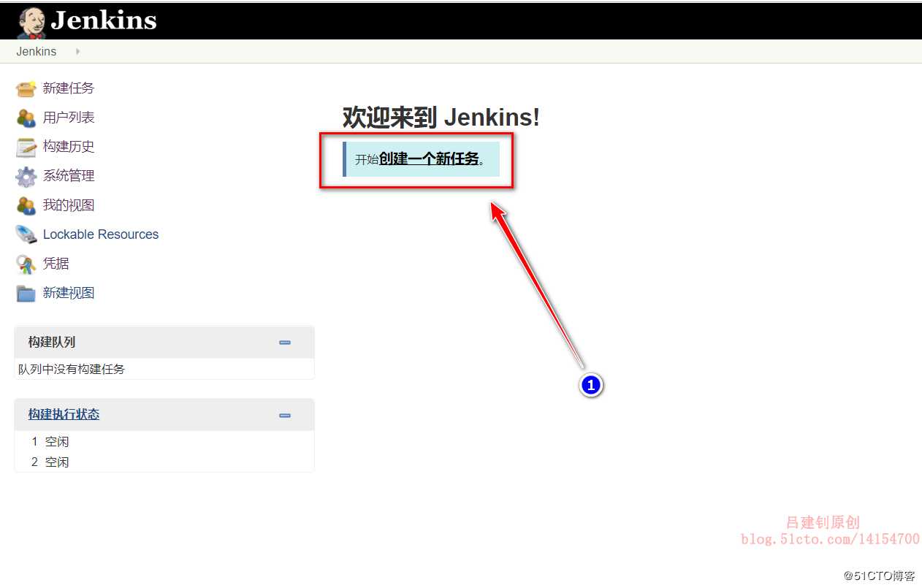Image resolution: width=922 pixels, height=588 pixels.
Task: Click the 新建任务 box icon
Action: tap(26, 88)
